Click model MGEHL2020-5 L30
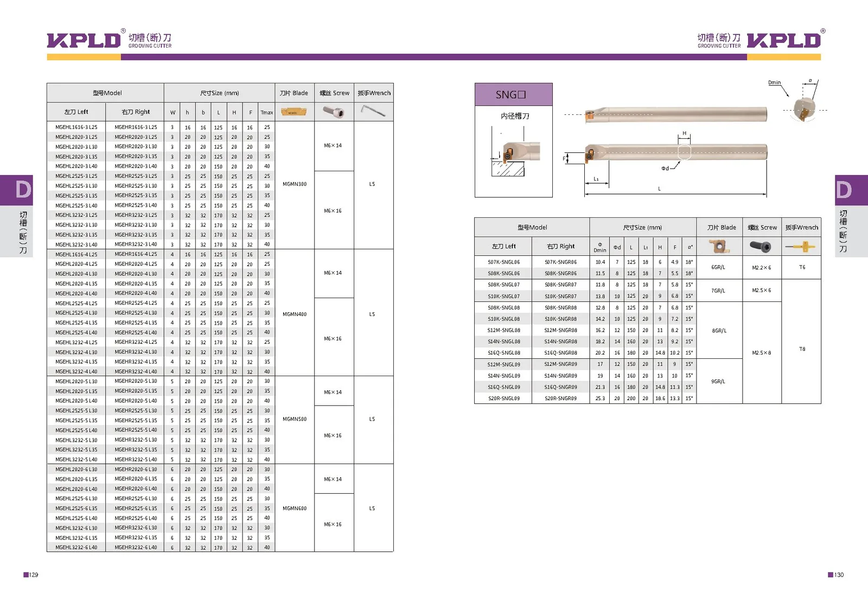868x593 pixels. pyautogui.click(x=76, y=382)
